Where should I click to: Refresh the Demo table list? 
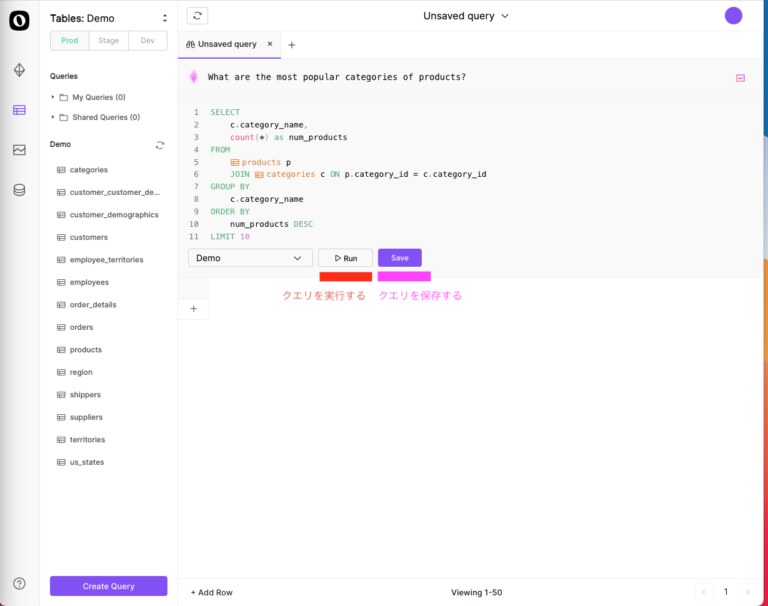[x=160, y=145]
